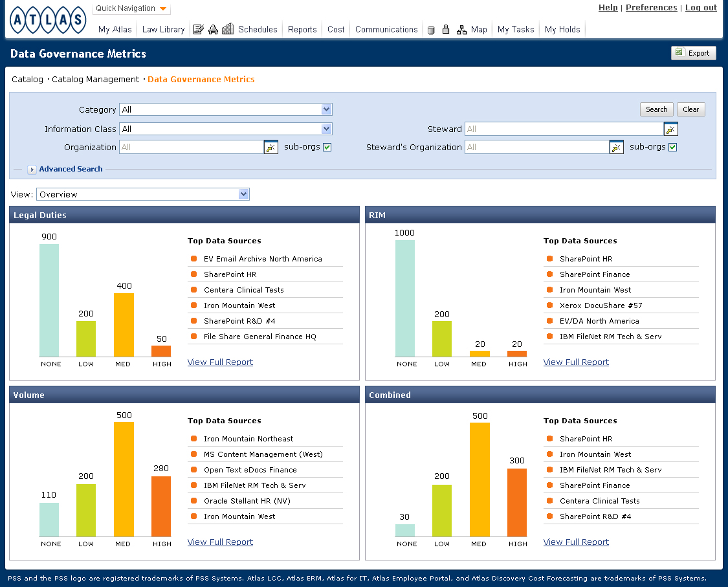Click Catalog Management breadcrumb
This screenshot has height=587, width=728.
[95, 80]
